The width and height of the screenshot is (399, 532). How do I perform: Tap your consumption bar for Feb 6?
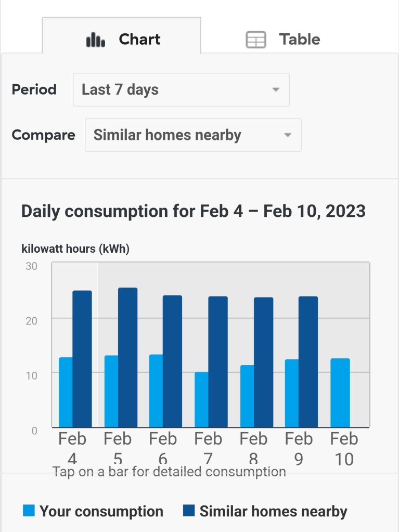[156, 391]
